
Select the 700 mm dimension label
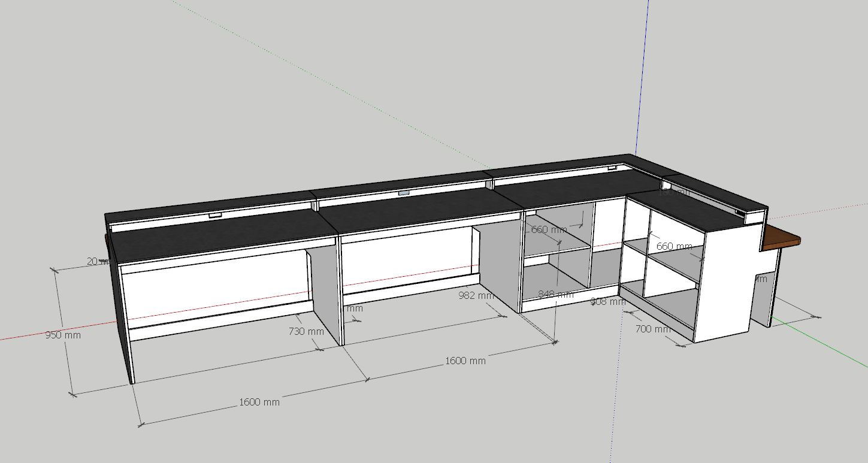pyautogui.click(x=653, y=329)
